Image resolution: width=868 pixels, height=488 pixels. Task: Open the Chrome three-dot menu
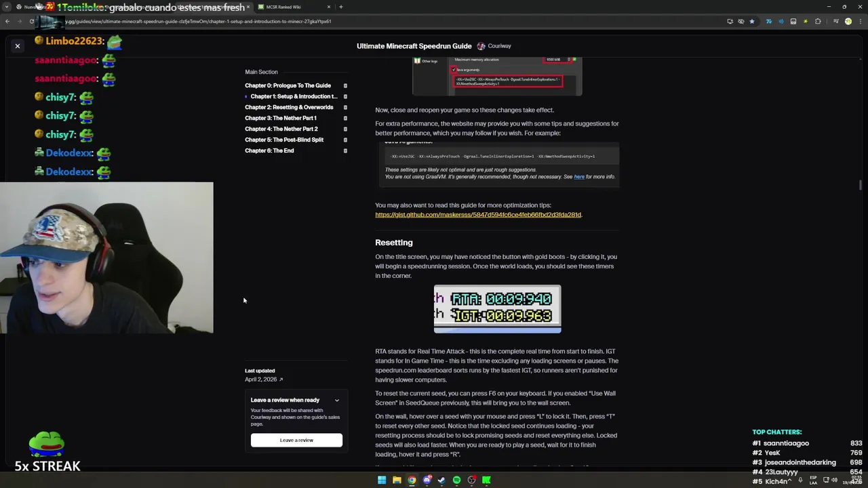[860, 21]
